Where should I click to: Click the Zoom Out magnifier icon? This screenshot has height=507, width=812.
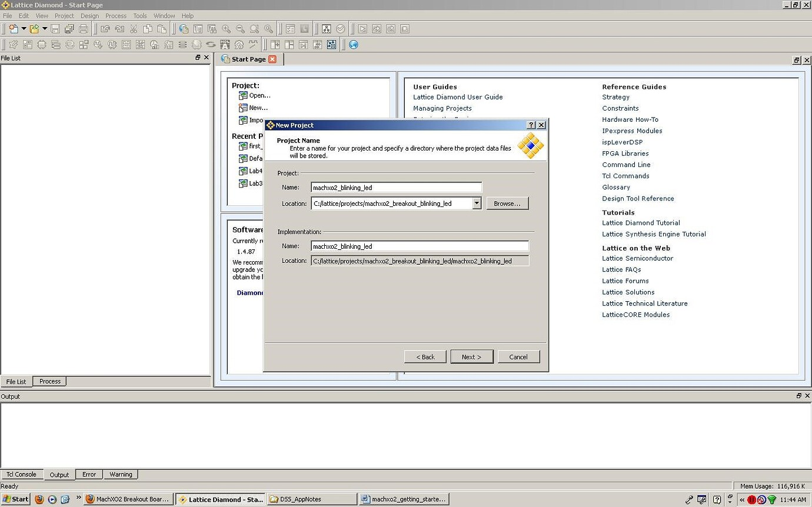click(x=240, y=29)
